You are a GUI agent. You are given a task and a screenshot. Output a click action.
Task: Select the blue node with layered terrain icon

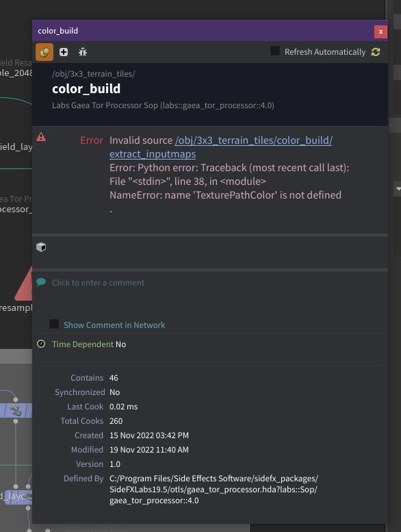click(16, 411)
